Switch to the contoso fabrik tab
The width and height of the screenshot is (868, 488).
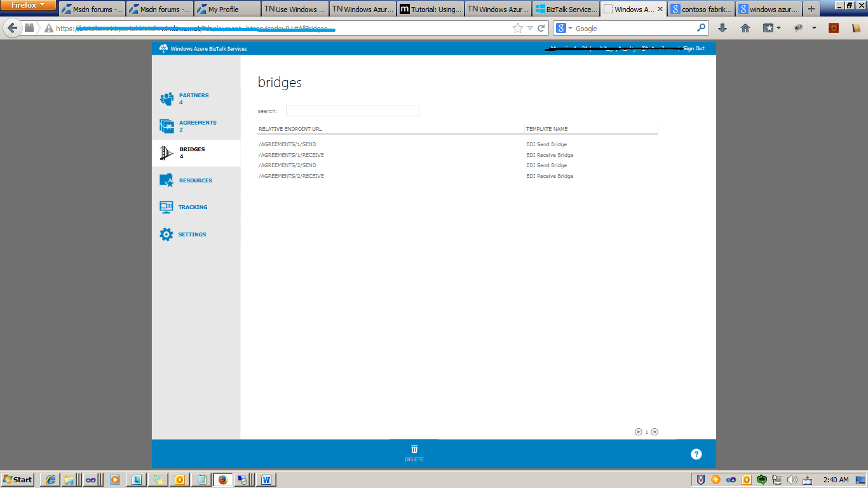click(x=702, y=10)
